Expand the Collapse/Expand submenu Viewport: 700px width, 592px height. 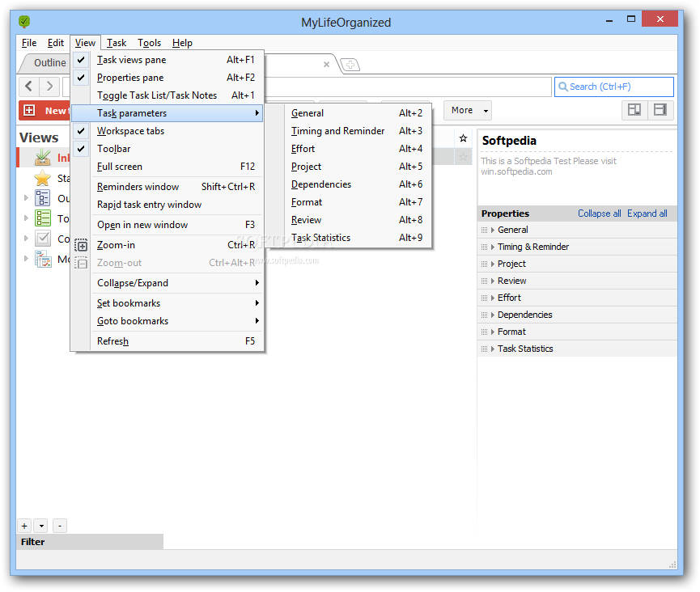tap(167, 283)
